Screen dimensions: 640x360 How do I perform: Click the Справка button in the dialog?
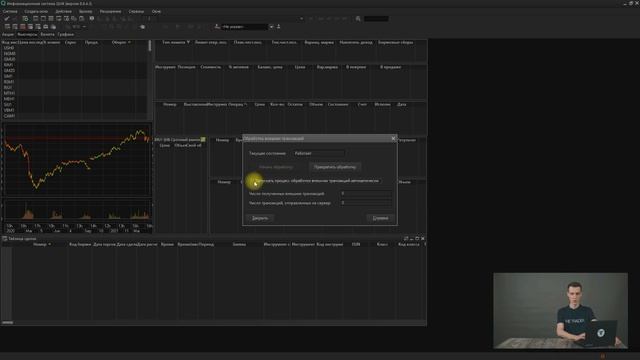click(x=380, y=218)
